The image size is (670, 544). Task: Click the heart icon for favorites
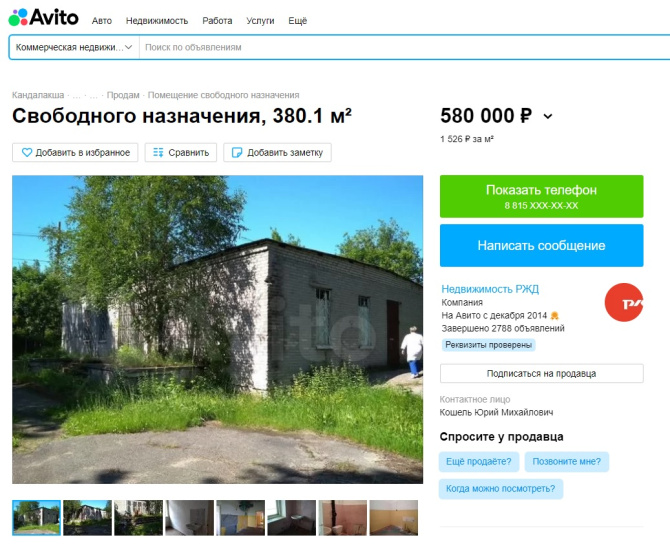click(x=26, y=153)
